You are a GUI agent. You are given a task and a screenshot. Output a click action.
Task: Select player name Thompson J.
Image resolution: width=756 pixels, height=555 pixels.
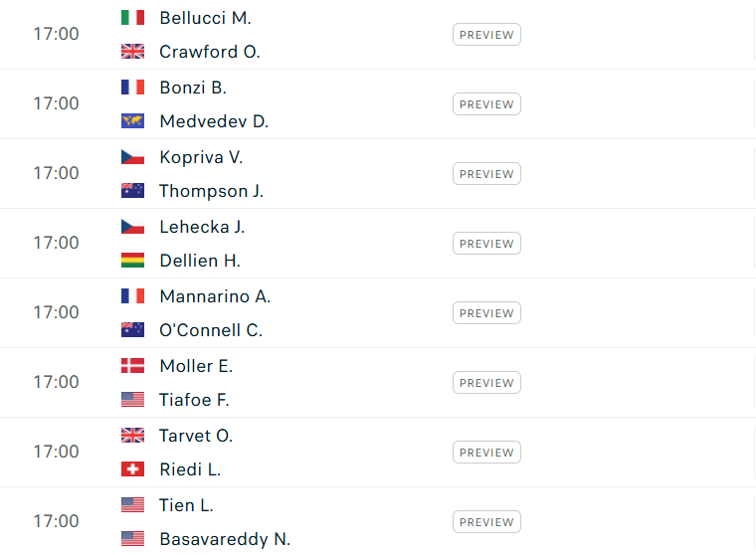pyautogui.click(x=212, y=191)
